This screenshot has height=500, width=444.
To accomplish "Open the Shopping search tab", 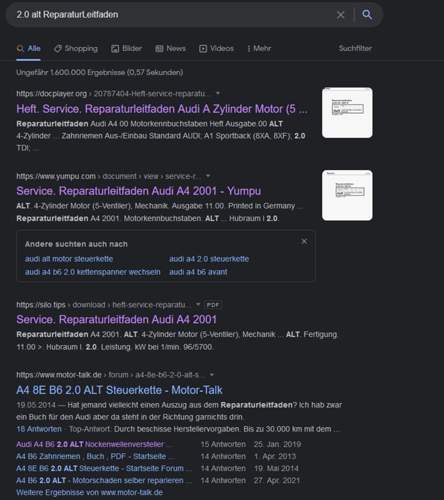I will tap(76, 49).
